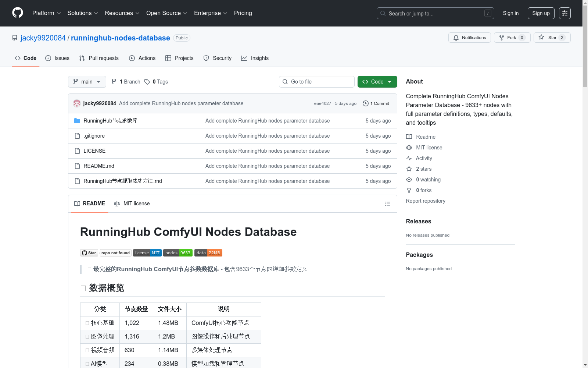Open the 1 Commit history link
This screenshot has width=588, height=368.
[376, 103]
